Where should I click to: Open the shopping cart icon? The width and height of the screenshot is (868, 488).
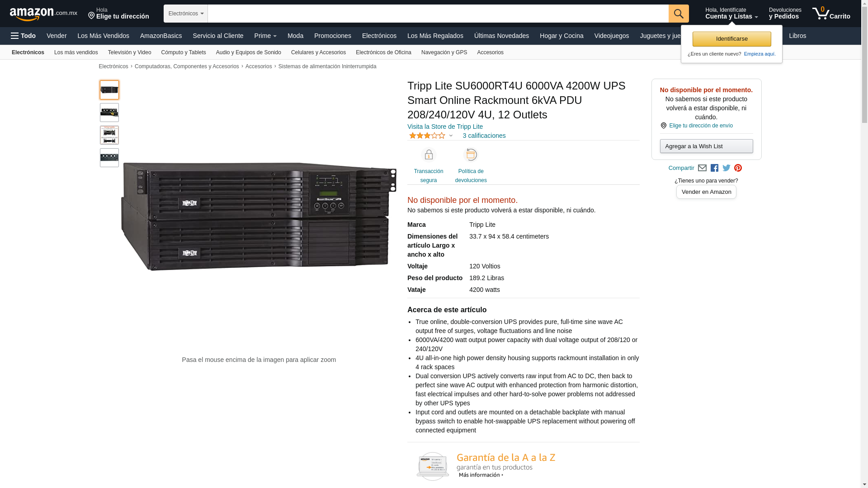click(831, 14)
